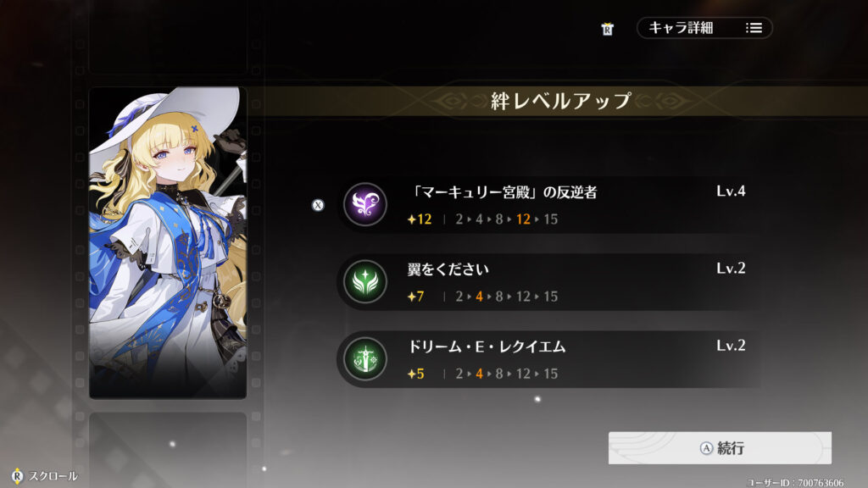Click the +7 bonus value
The width and height of the screenshot is (868, 488).
(415, 297)
